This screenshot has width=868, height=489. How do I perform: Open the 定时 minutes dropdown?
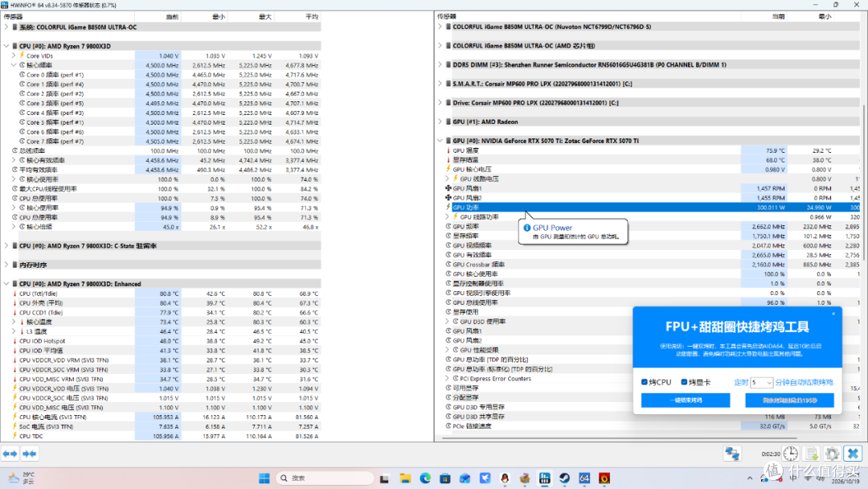coord(761,383)
